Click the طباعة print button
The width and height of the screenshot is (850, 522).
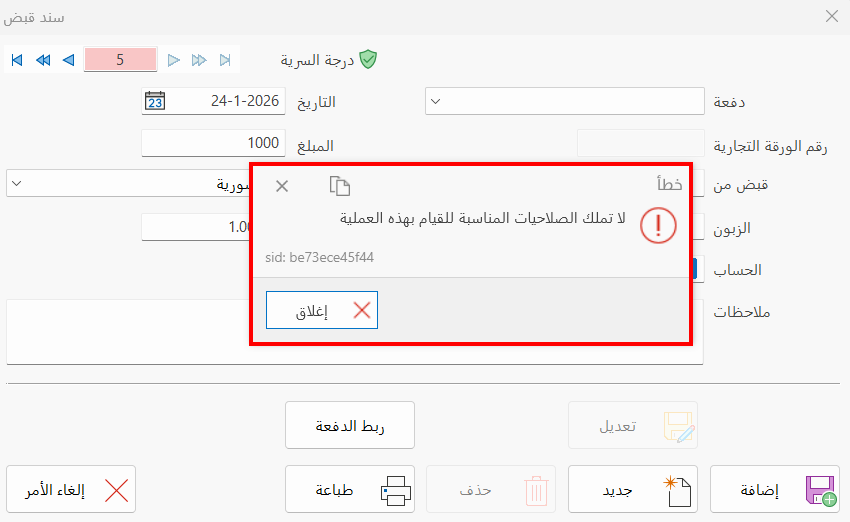click(x=350, y=489)
